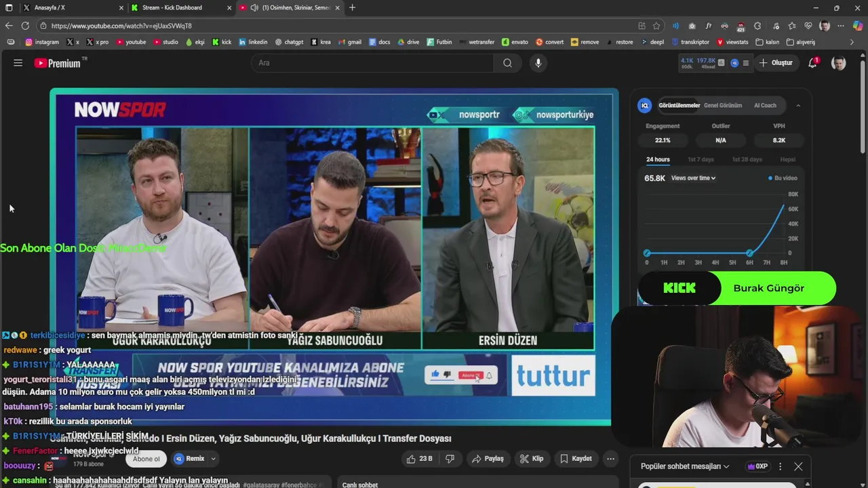
Task: Open browser settings and more menu
Action: [x=841, y=26]
